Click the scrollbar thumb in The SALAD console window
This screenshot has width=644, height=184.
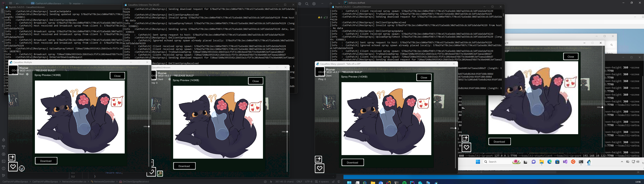(x=296, y=13)
